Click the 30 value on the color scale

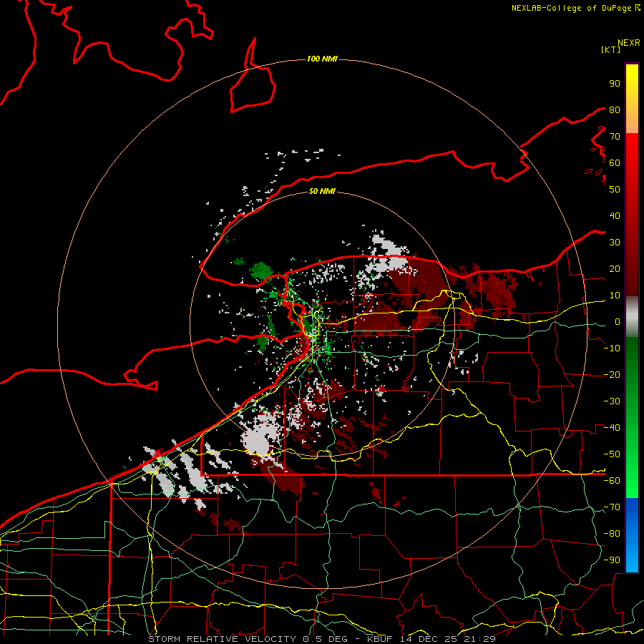coord(615,243)
